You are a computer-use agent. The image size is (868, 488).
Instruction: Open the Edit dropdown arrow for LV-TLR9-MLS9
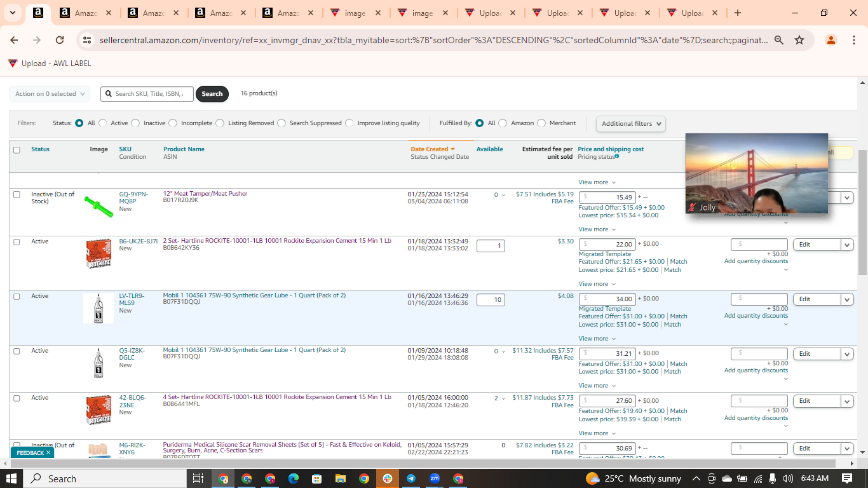847,299
